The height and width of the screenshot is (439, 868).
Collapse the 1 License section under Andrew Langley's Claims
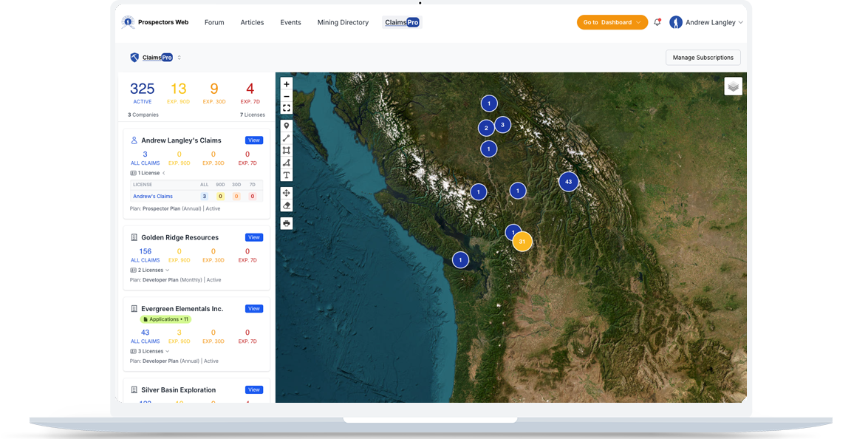click(163, 172)
